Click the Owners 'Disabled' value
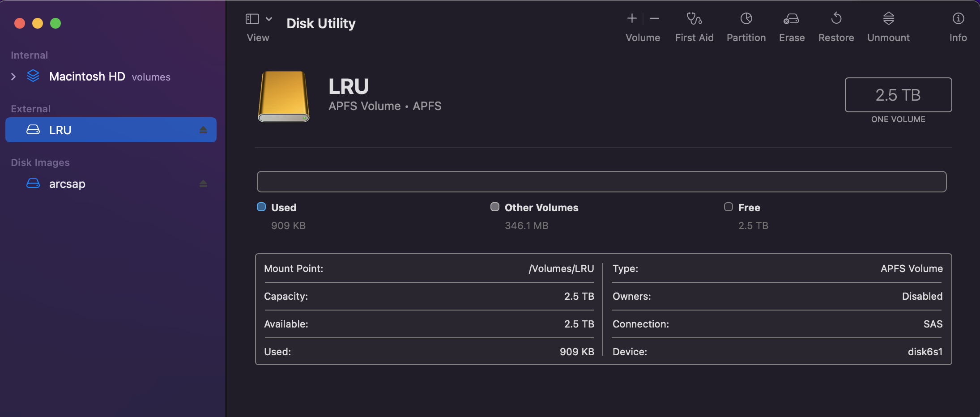This screenshot has width=980, height=417. tap(922, 296)
